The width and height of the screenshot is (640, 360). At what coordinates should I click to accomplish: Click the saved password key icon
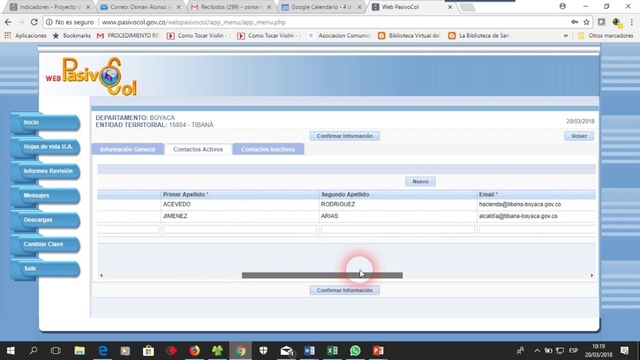574,22
